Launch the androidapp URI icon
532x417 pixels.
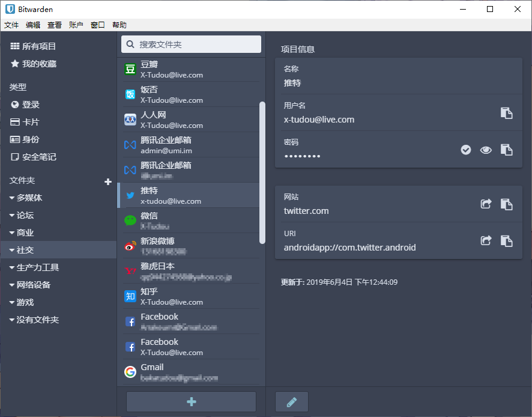click(x=486, y=241)
